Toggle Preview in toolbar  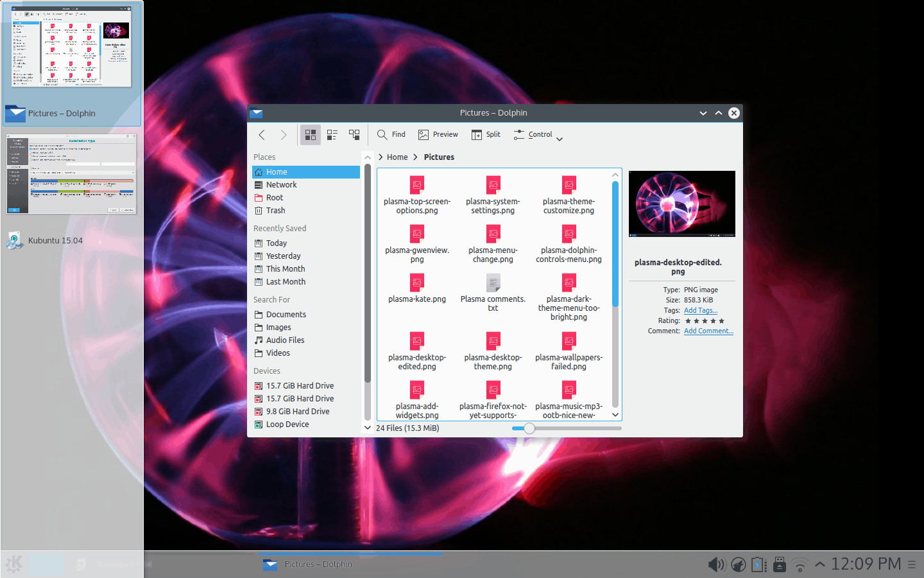coord(438,135)
